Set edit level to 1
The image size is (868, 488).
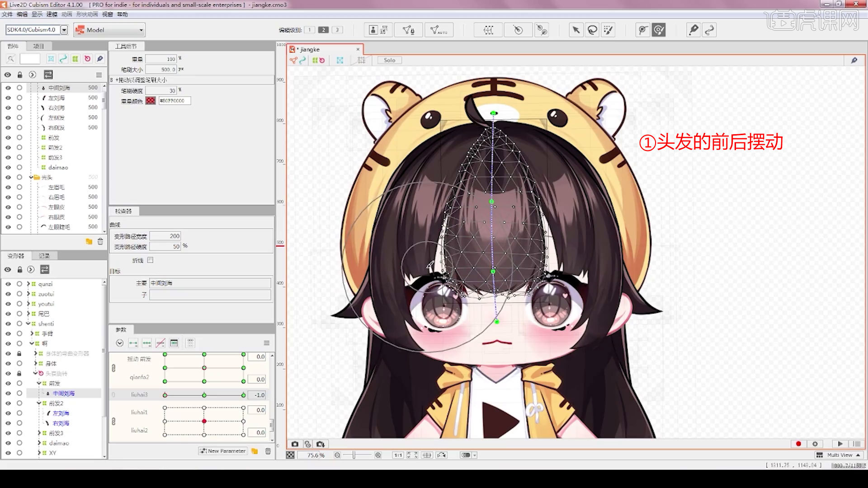point(310,30)
